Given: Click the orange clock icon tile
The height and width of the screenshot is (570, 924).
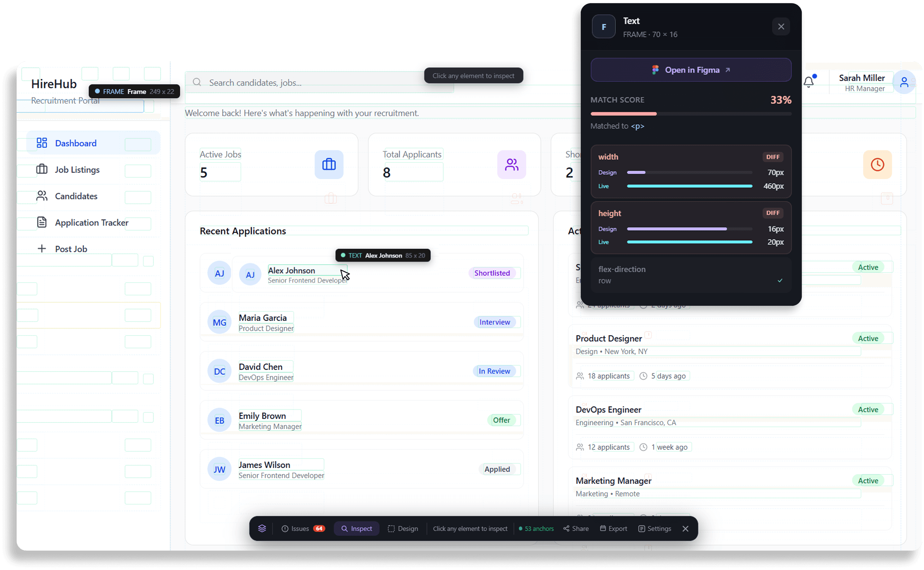Looking at the screenshot, I should (877, 164).
